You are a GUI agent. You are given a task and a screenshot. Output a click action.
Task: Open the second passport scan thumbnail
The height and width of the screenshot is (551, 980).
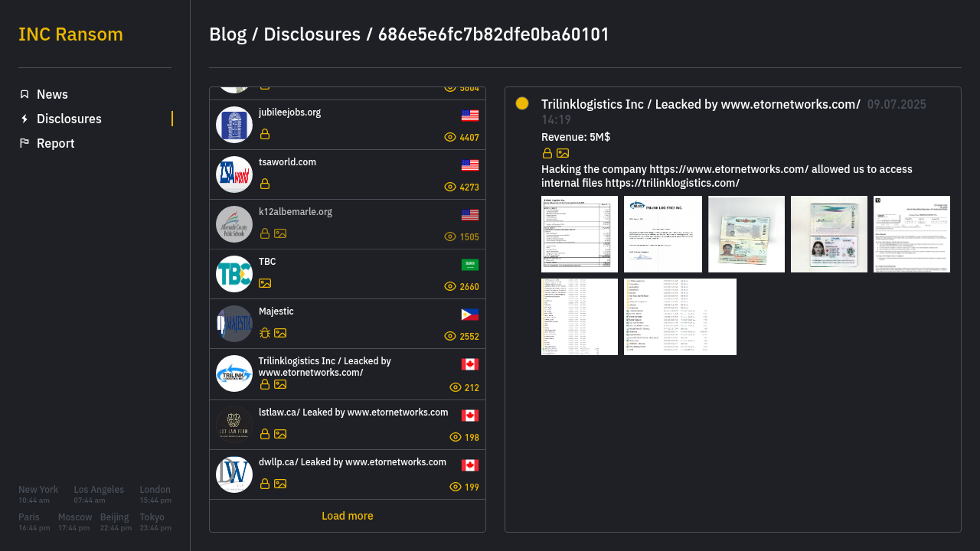(x=829, y=234)
